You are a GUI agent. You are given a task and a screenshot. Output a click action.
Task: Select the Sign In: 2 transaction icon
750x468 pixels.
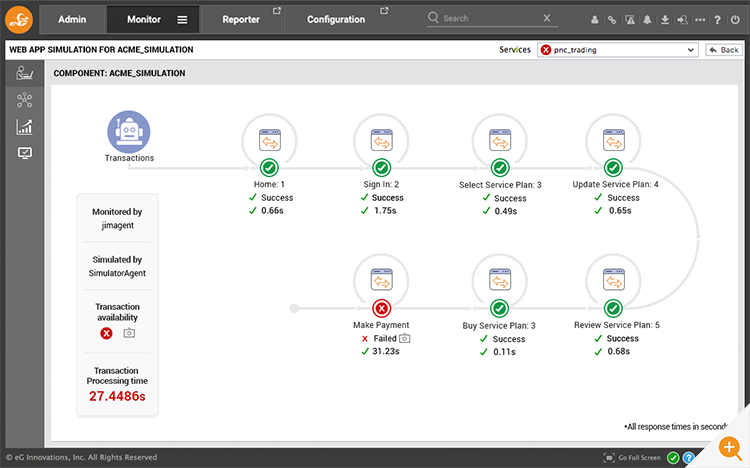[381, 141]
